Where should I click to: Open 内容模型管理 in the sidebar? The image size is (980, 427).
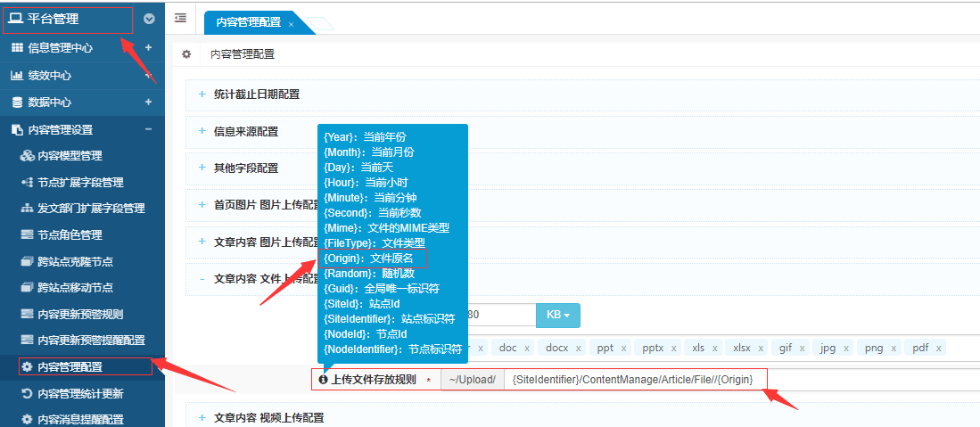pos(70,156)
